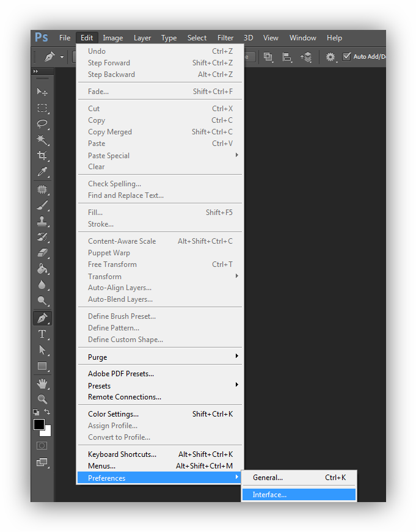Screen dimensions: 416x532
Task: Select the Crop tool
Action: pos(42,155)
